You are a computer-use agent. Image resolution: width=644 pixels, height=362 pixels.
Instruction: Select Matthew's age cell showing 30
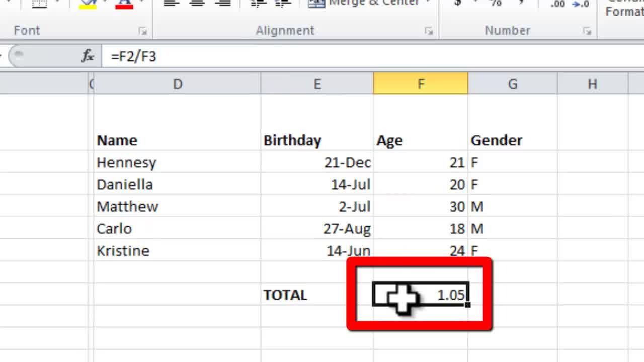click(421, 206)
